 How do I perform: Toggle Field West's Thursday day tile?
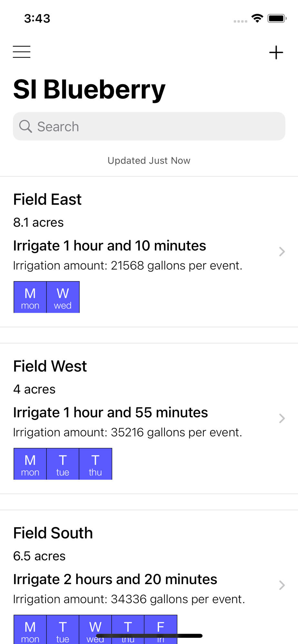tap(95, 464)
